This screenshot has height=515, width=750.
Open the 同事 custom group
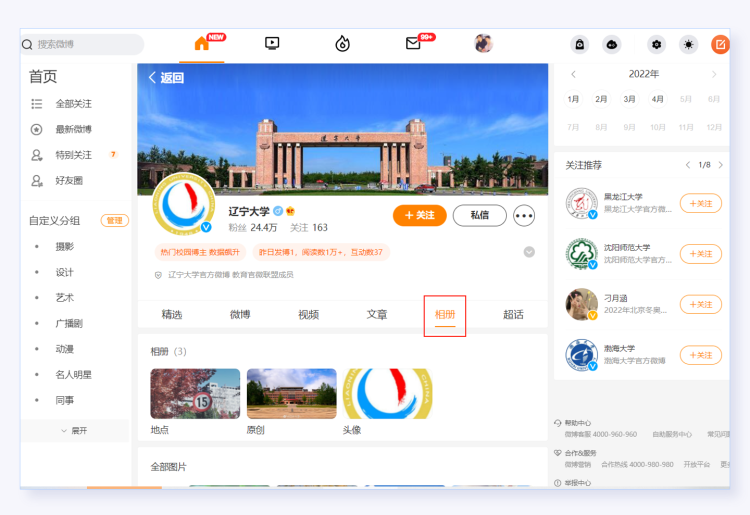tap(65, 400)
